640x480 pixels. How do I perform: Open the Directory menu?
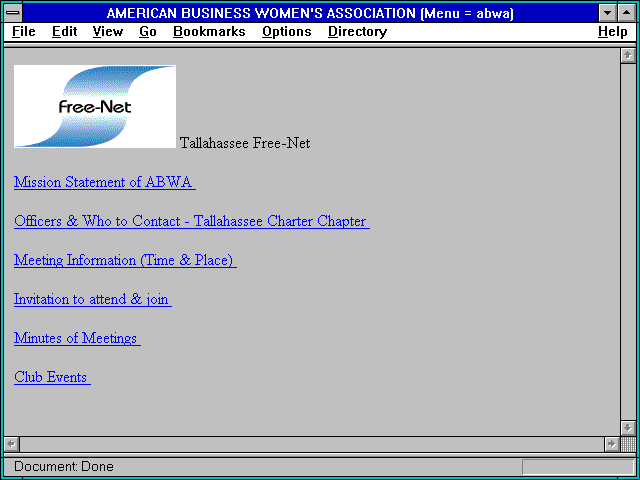pyautogui.click(x=358, y=32)
